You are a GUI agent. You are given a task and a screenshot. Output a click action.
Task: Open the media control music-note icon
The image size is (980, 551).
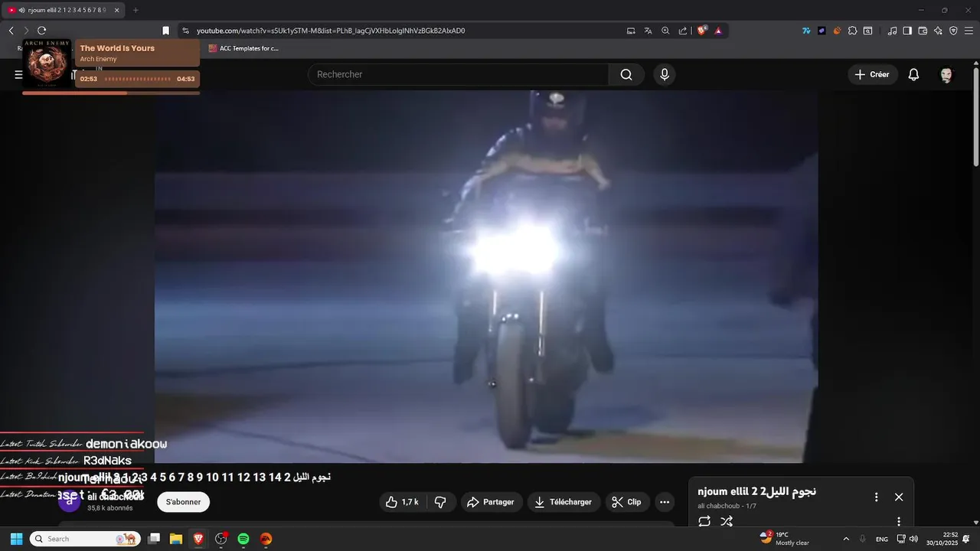(892, 31)
